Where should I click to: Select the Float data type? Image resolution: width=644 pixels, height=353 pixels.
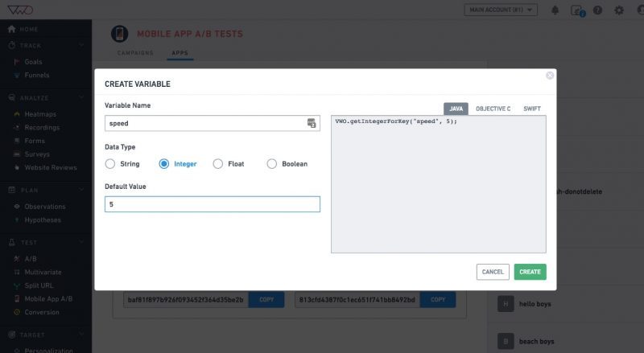coord(217,164)
